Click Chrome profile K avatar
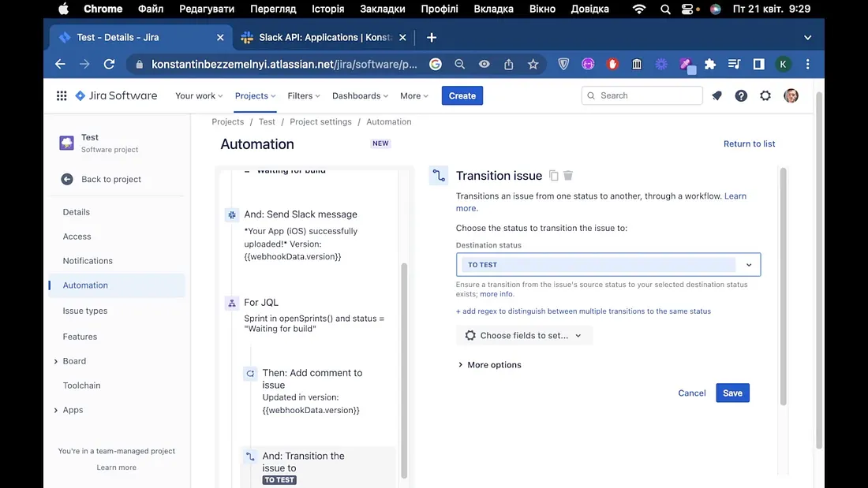 click(784, 64)
